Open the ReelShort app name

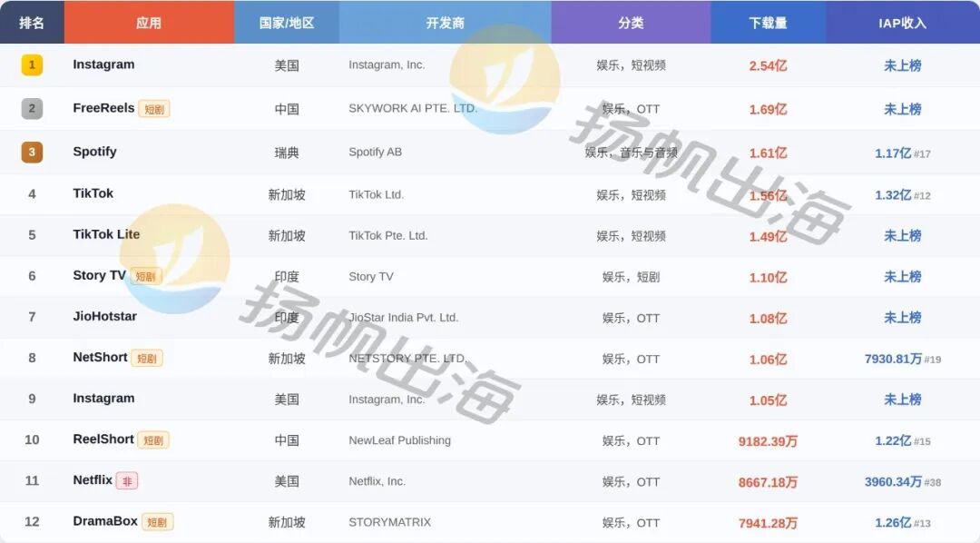coord(103,439)
